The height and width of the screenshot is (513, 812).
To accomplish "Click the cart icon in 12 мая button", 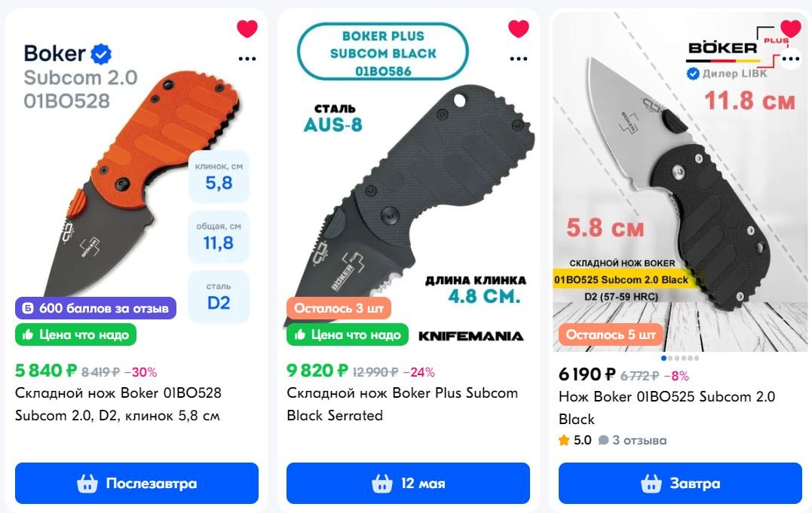I will 382,484.
